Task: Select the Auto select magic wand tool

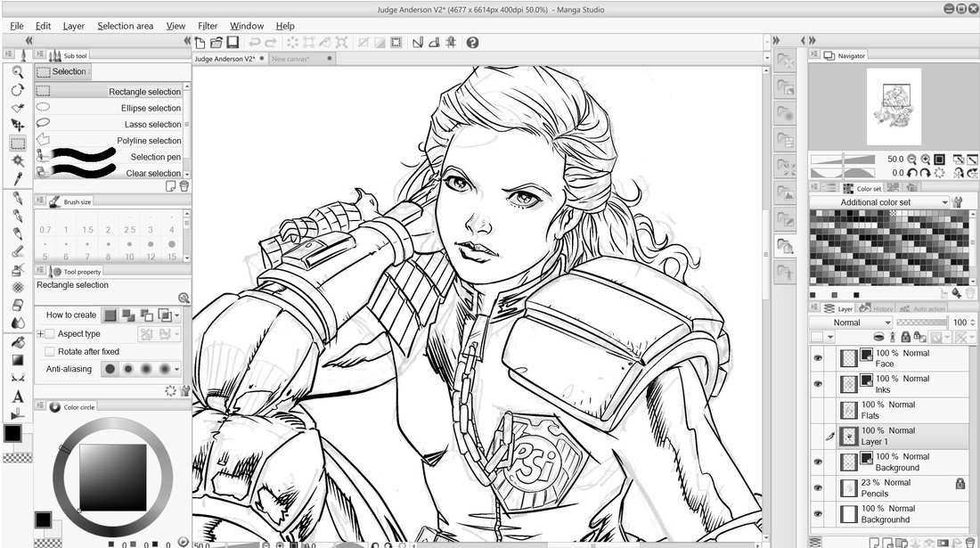Action: pyautogui.click(x=18, y=160)
